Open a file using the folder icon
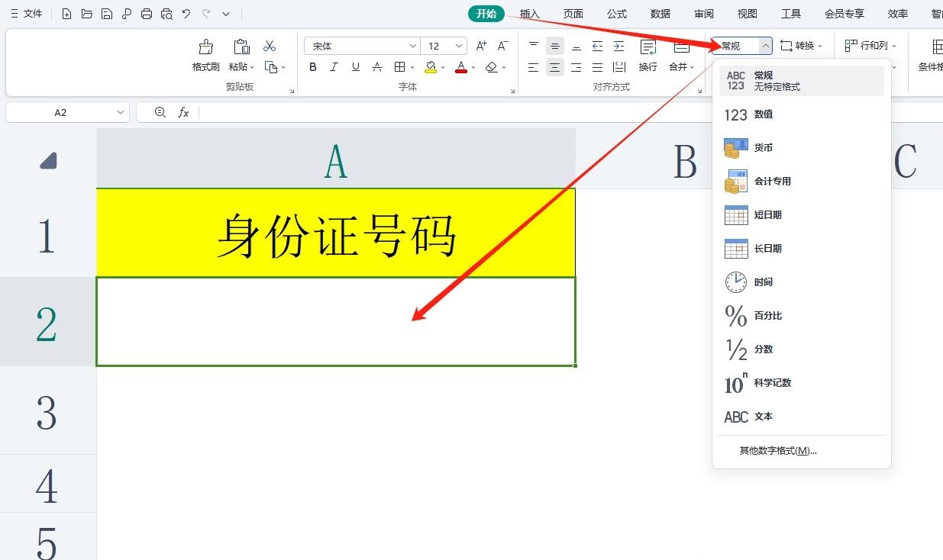 pos(87,14)
